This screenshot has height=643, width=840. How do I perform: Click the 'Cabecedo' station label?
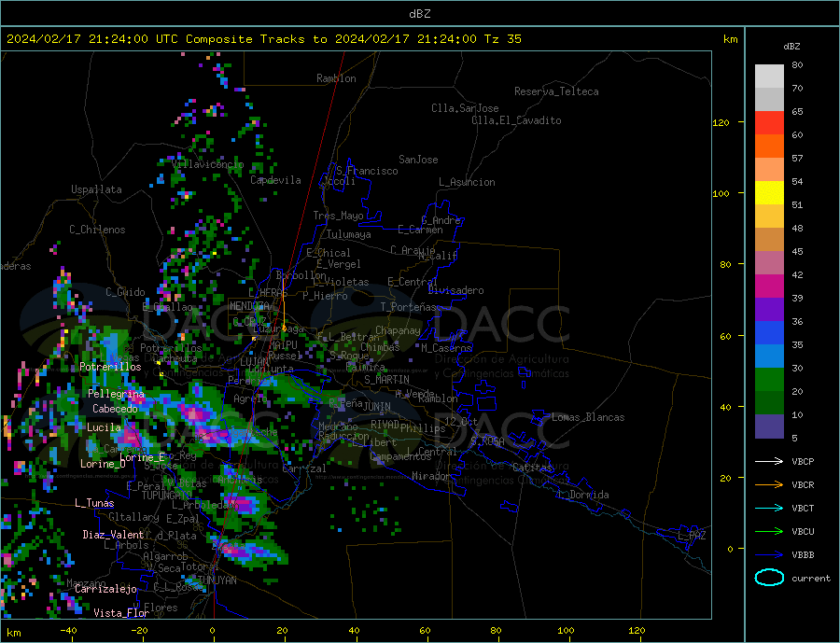point(115,409)
